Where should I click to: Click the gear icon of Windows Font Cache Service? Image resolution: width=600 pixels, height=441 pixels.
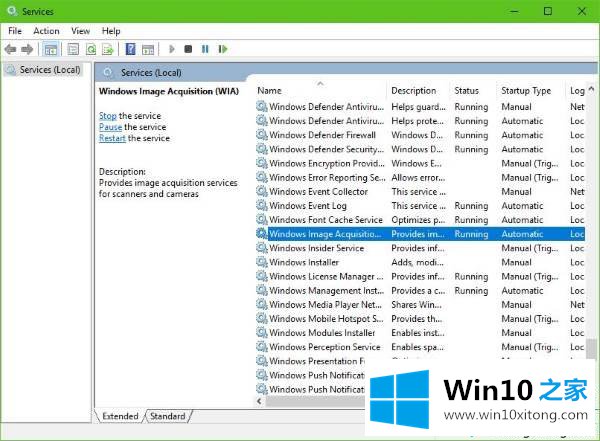click(x=262, y=220)
